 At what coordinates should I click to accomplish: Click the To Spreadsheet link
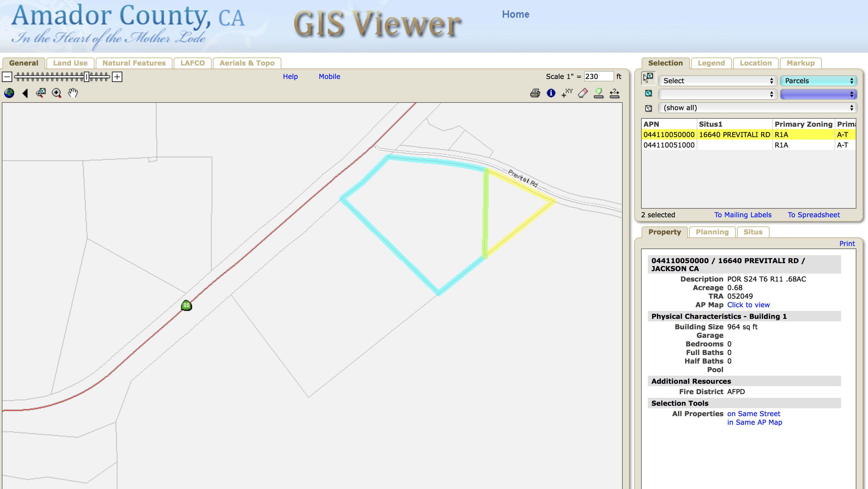[x=814, y=215]
